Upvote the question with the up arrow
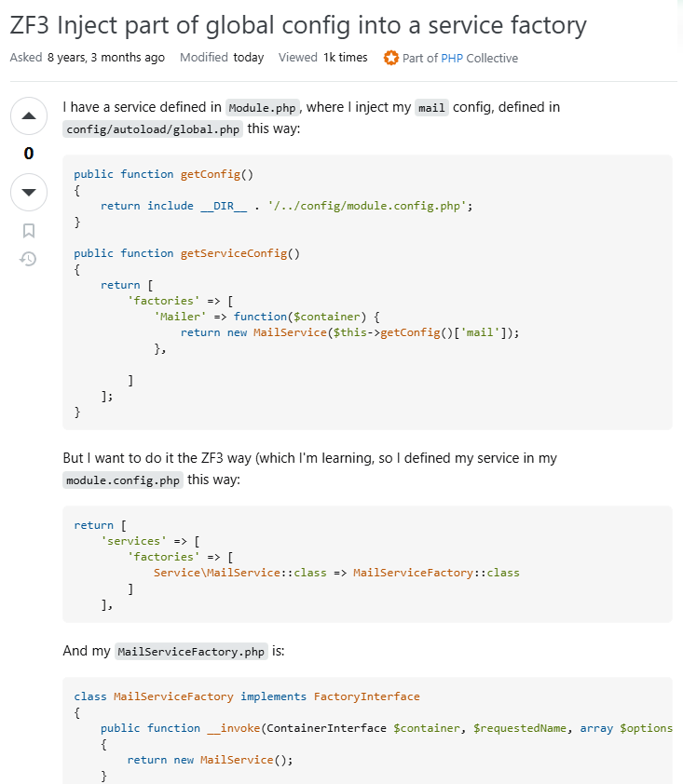This screenshot has height=784, width=683. (x=29, y=116)
